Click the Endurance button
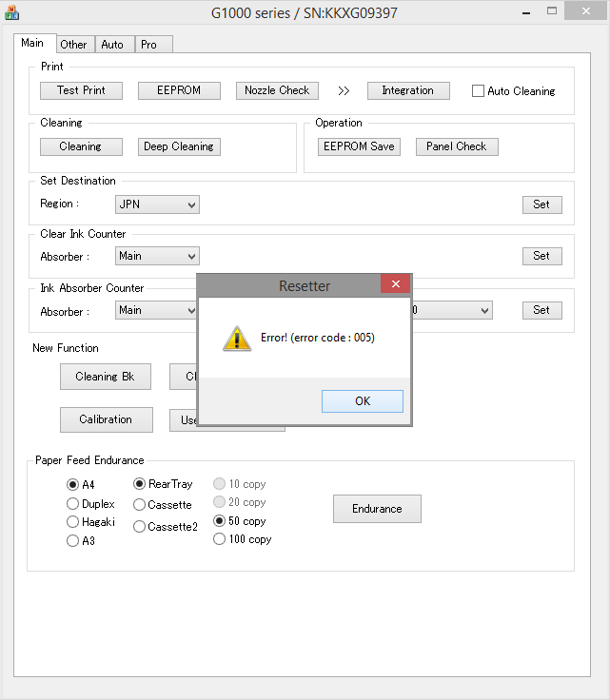Image resolution: width=610 pixels, height=700 pixels. [377, 509]
